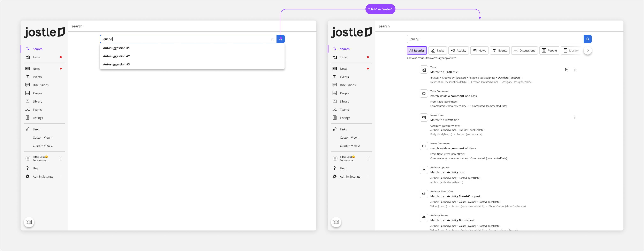Open Search in left window sidebar
This screenshot has width=644, height=251.
tap(44, 49)
